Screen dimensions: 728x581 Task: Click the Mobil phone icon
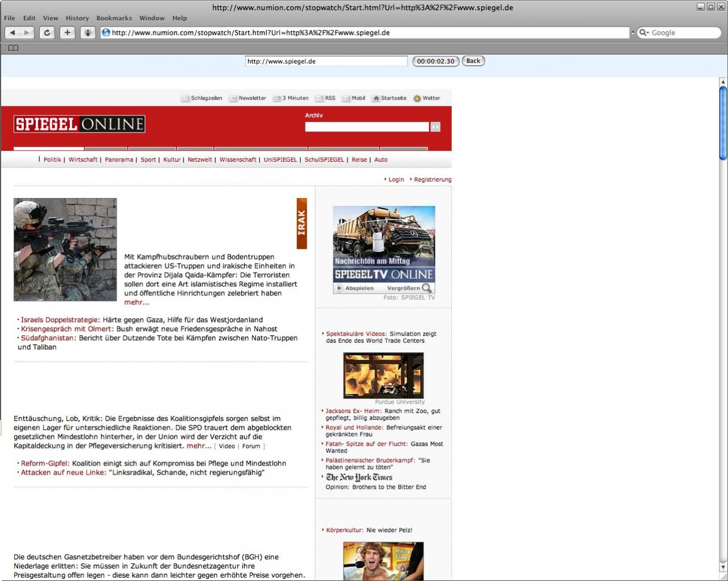coord(346,98)
